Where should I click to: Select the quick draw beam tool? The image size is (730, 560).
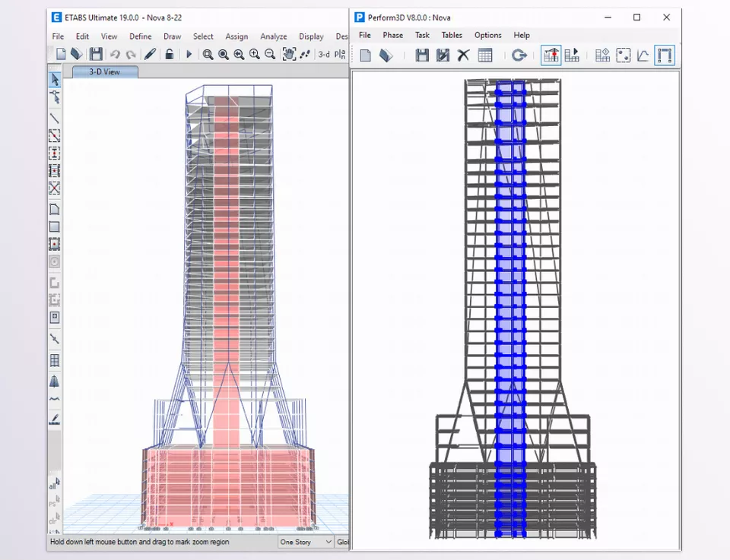click(x=55, y=135)
